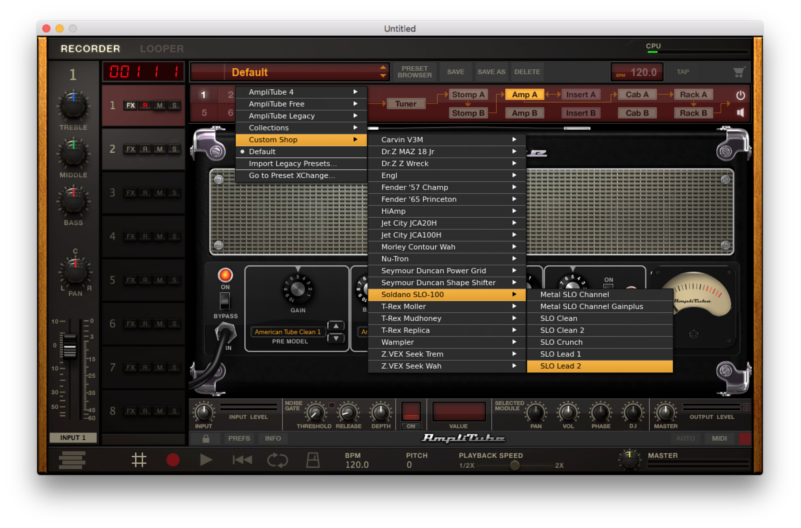Screen dimensions: 801x528
Task: Adjust the TREBLE knob
Action: coord(74,105)
